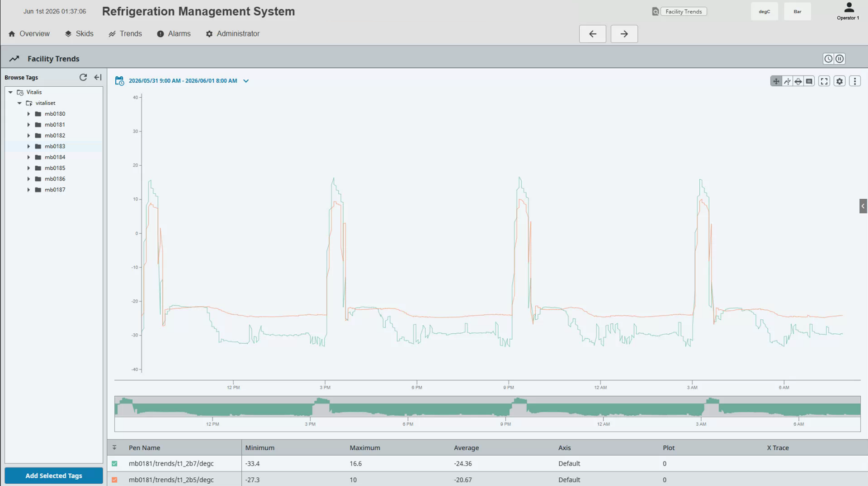
Task: Collapse the vitaliset tree node
Action: click(x=19, y=103)
